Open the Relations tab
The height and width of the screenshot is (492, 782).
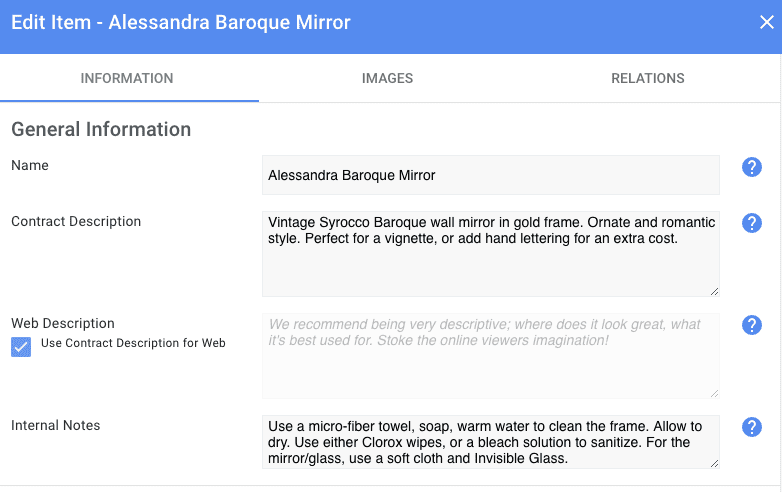(x=647, y=78)
